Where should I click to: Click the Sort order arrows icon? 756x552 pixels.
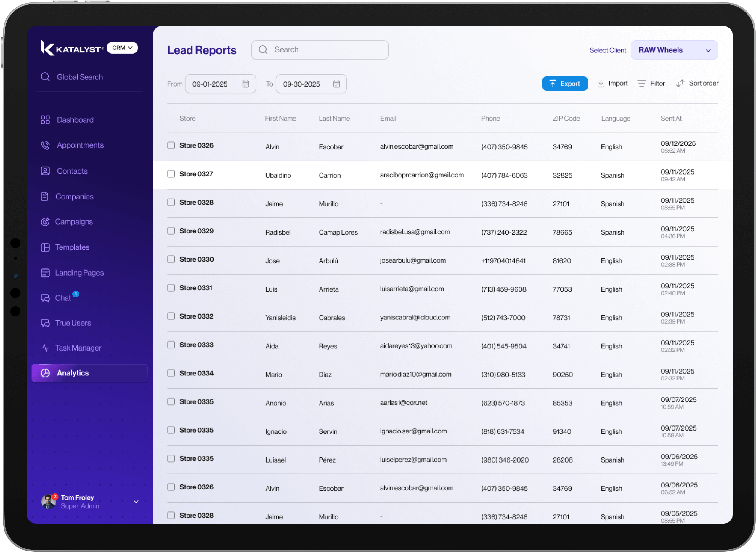coord(680,84)
